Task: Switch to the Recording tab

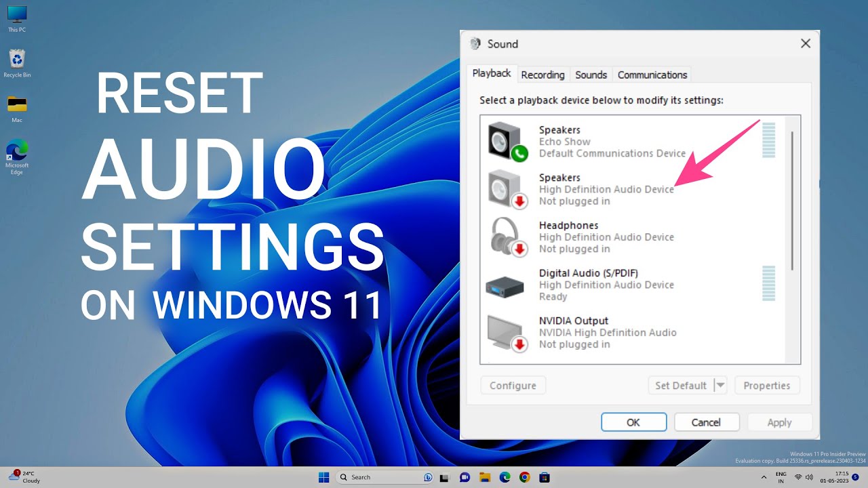Action: [x=542, y=75]
